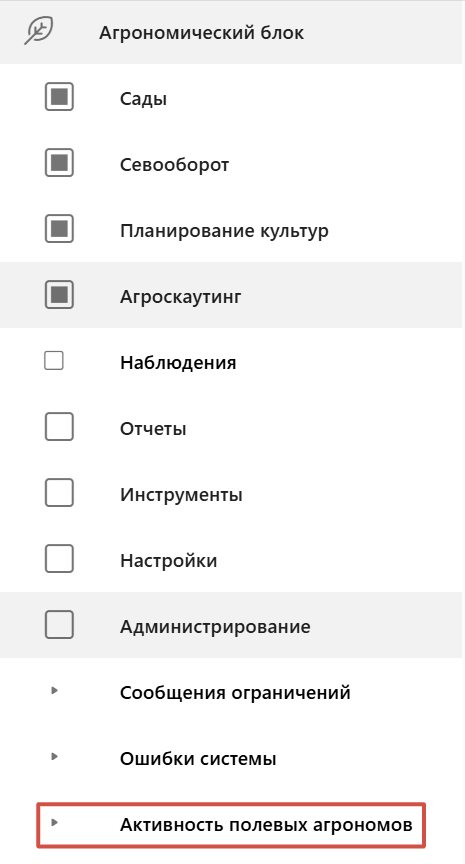Click the Ошибки системы label
465x864 pixels.
(198, 759)
